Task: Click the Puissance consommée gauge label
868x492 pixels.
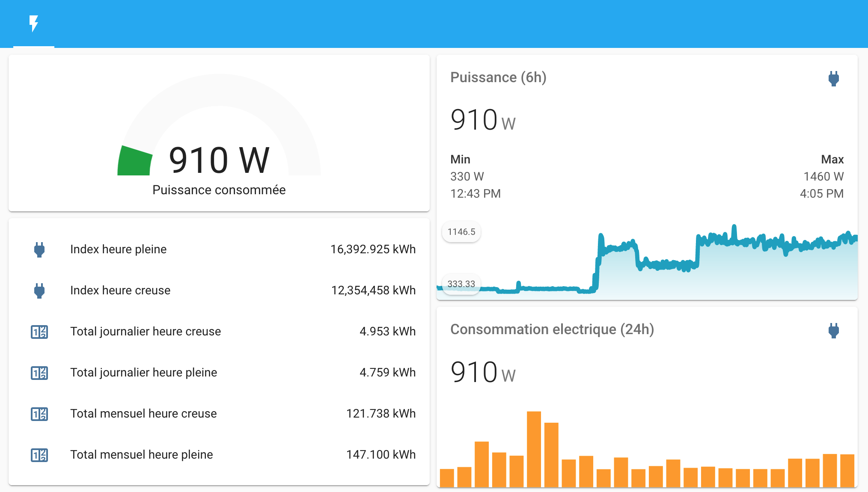Action: click(x=219, y=190)
